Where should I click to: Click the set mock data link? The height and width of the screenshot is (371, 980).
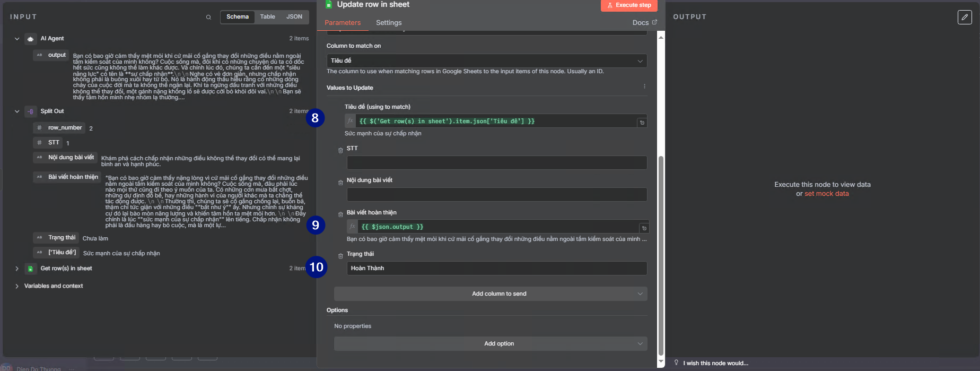826,194
